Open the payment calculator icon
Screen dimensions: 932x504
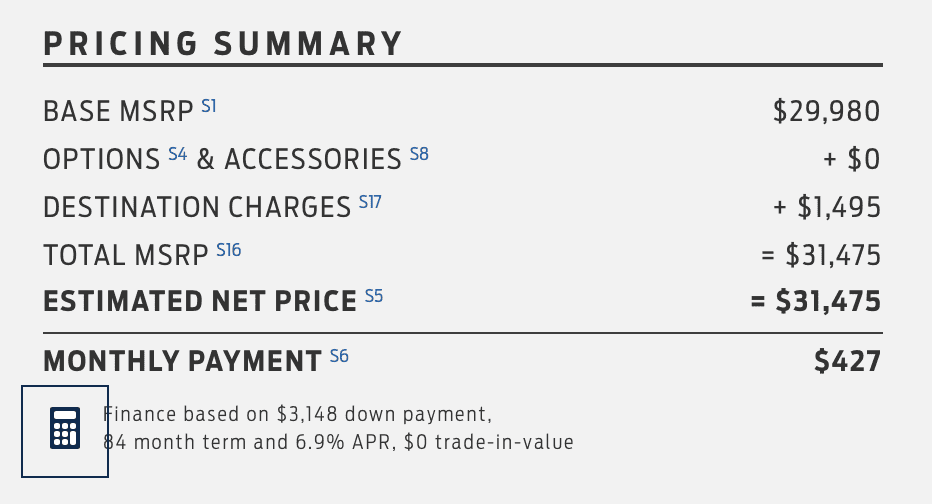pos(65,429)
